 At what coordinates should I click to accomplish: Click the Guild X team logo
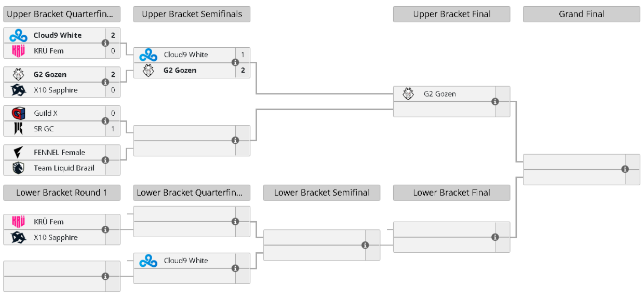pyautogui.click(x=19, y=113)
